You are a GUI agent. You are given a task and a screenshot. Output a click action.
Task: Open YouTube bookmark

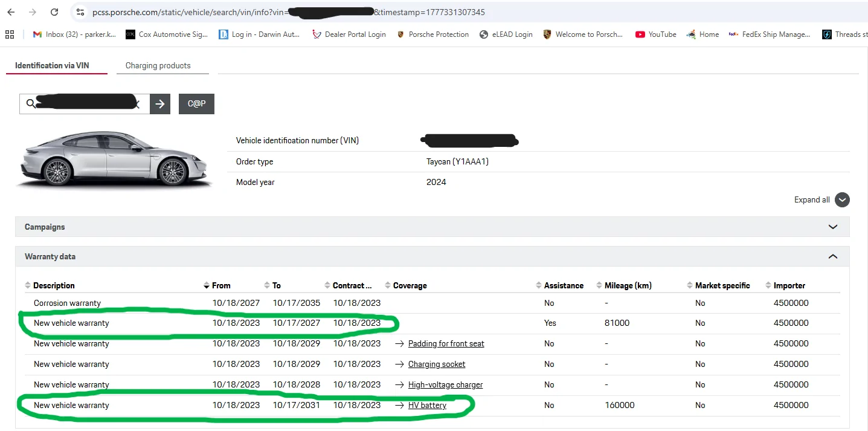656,34
